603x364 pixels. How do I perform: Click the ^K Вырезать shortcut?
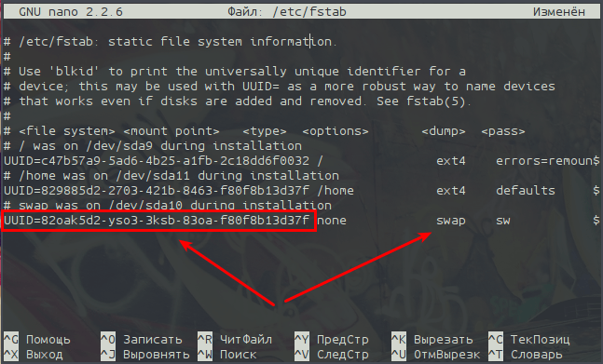pos(432,340)
